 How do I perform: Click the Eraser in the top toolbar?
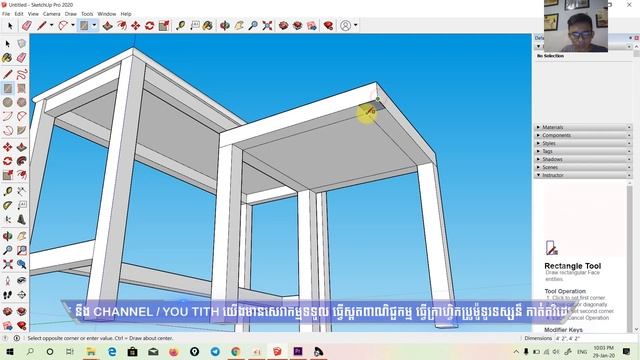click(x=27, y=26)
